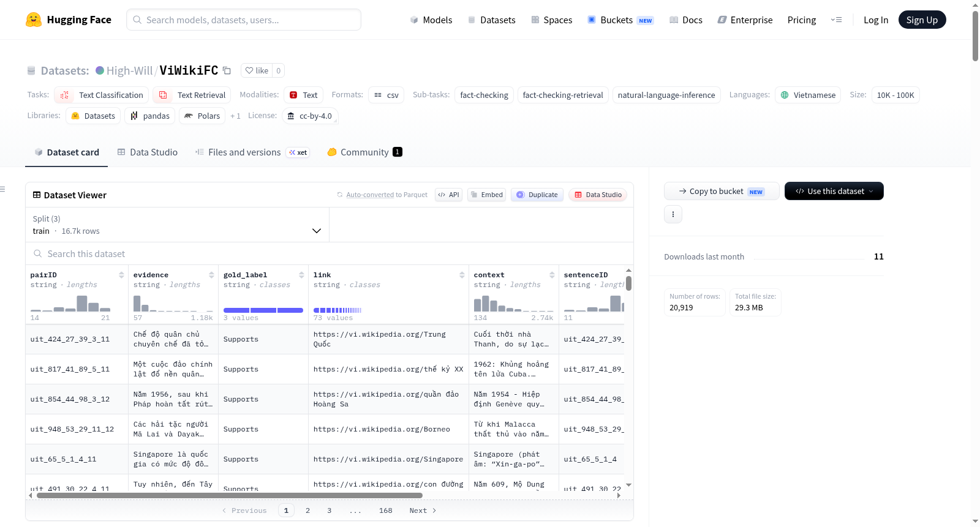
Task: Open Enterprise in the top navigation
Action: [745, 20]
